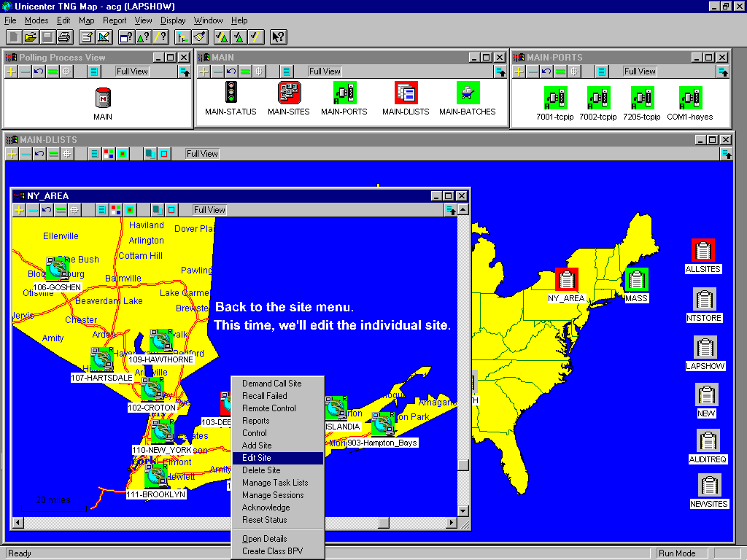Select the NEW clipboard icon
The width and height of the screenshot is (747, 560).
point(706,394)
